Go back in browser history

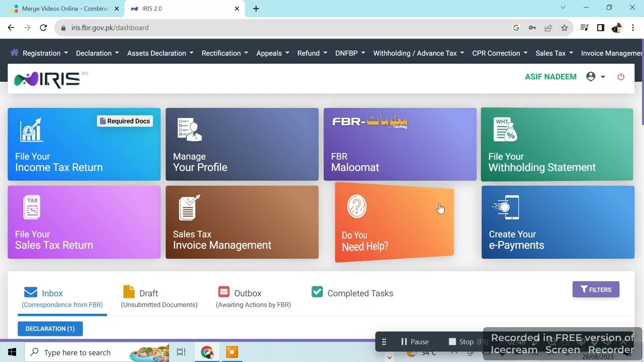point(11,28)
